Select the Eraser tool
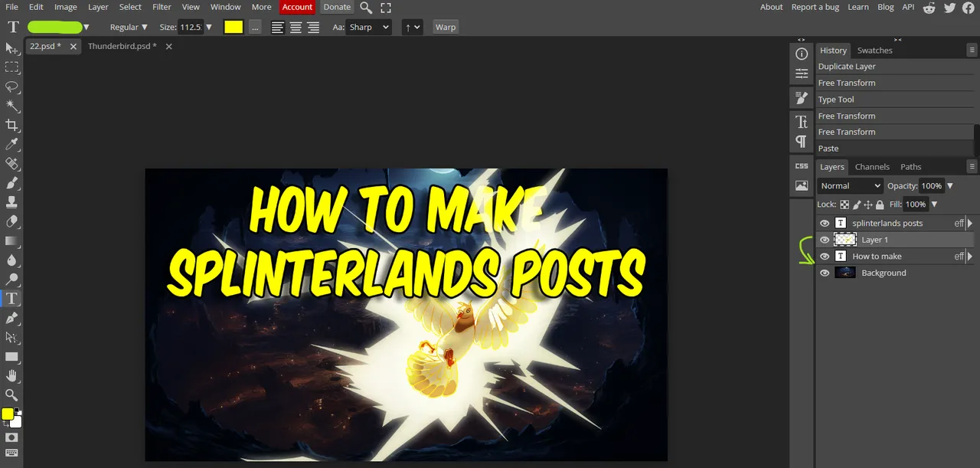 click(x=11, y=221)
